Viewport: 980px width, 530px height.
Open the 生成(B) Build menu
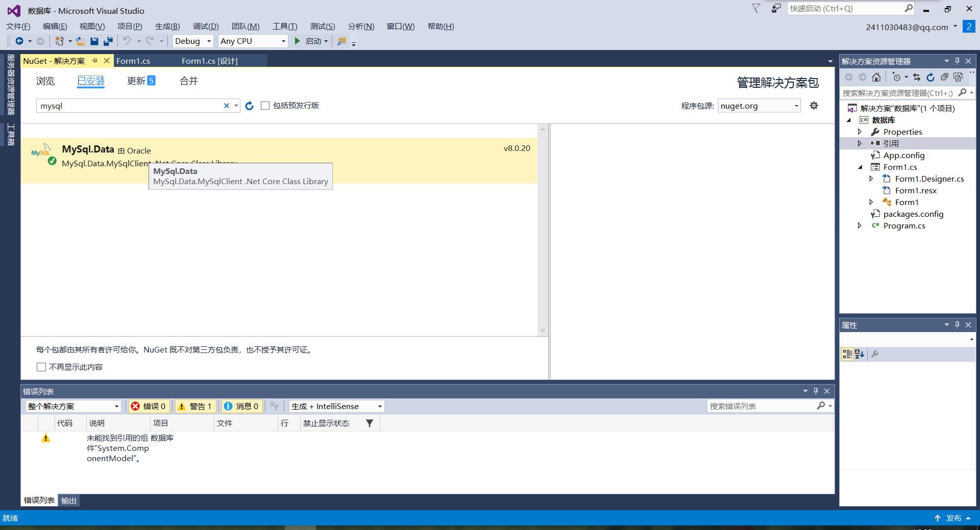167,27
